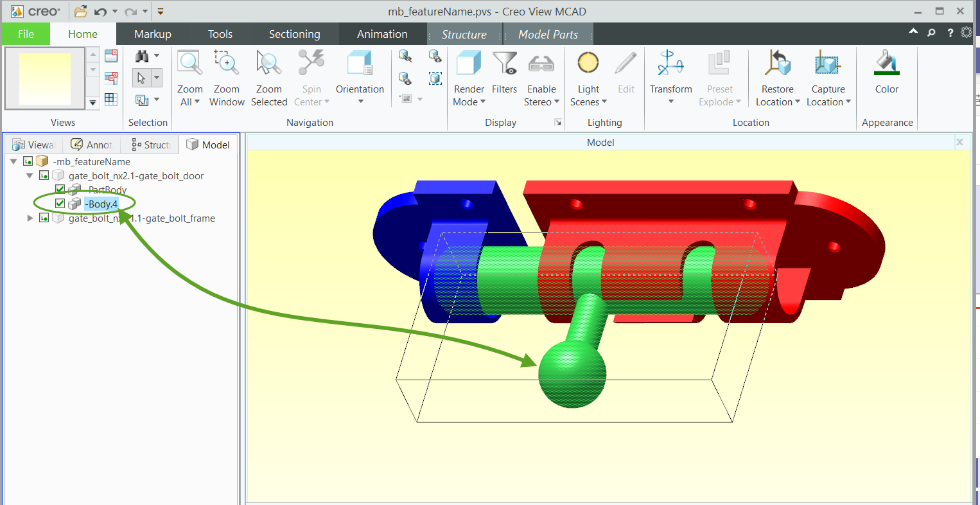Viewport: 980px width, 505px height.
Task: Open the display Filters funnel
Action: click(x=505, y=72)
